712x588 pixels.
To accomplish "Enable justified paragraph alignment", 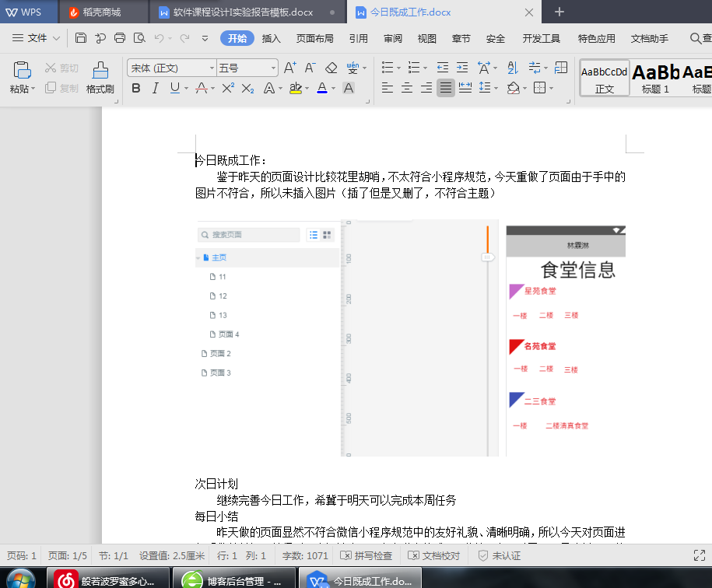I will pyautogui.click(x=445, y=88).
